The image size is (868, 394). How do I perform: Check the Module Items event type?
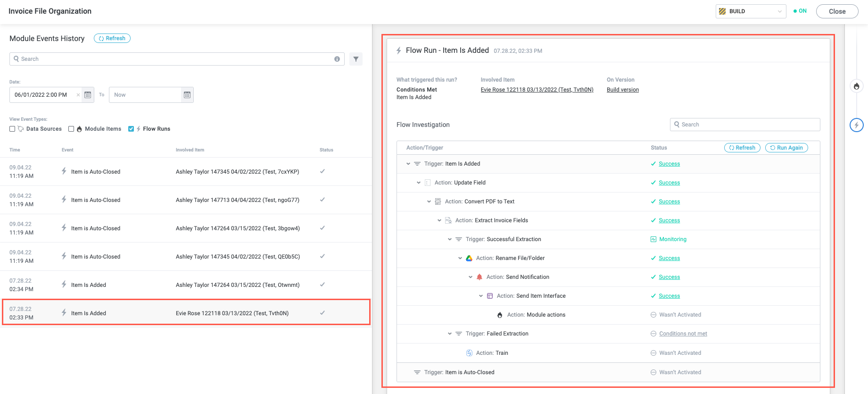pyautogui.click(x=71, y=129)
